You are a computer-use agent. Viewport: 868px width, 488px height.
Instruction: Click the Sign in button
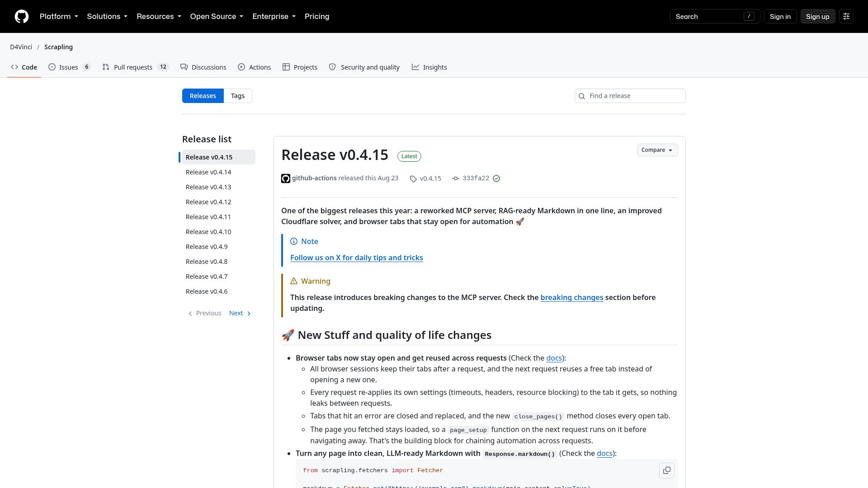tap(780, 17)
